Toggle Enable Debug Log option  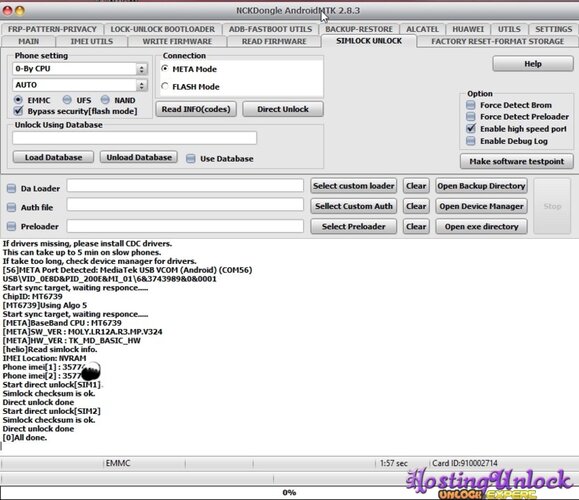[x=470, y=141]
